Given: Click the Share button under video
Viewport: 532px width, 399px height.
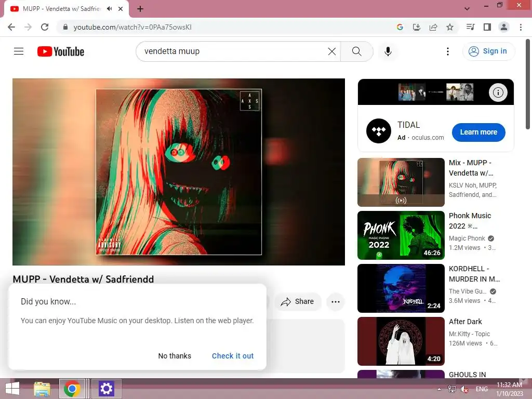Looking at the screenshot, I should (x=298, y=301).
